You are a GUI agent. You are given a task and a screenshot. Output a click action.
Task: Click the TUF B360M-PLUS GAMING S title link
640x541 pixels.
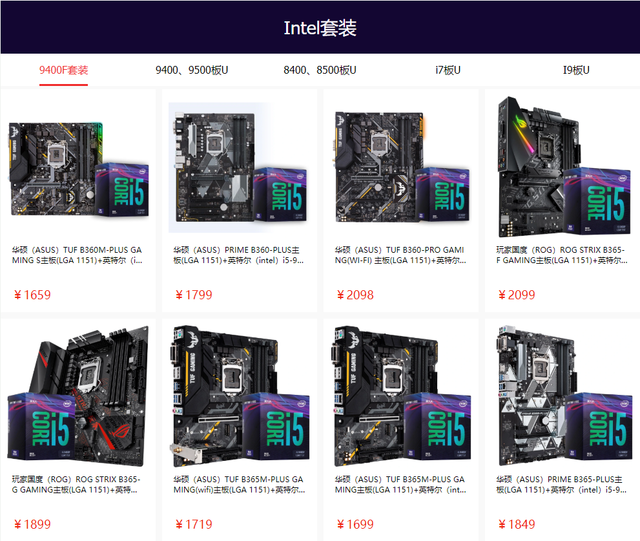77,255
